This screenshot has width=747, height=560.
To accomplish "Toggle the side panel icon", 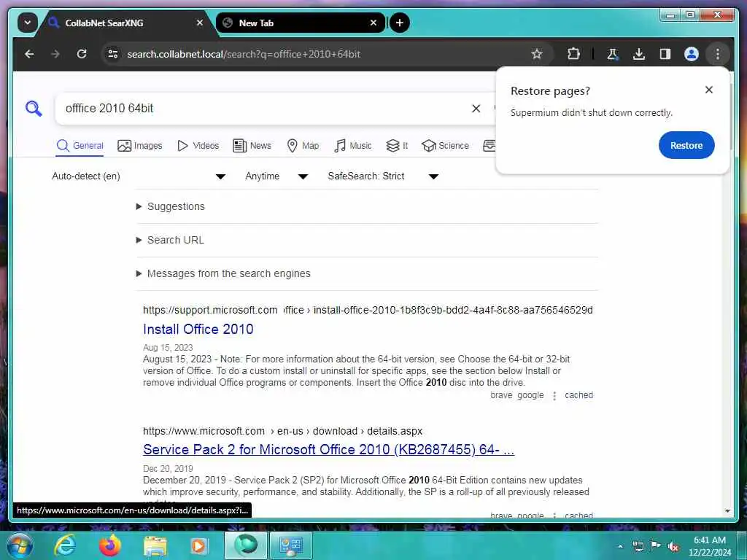I will tap(665, 54).
